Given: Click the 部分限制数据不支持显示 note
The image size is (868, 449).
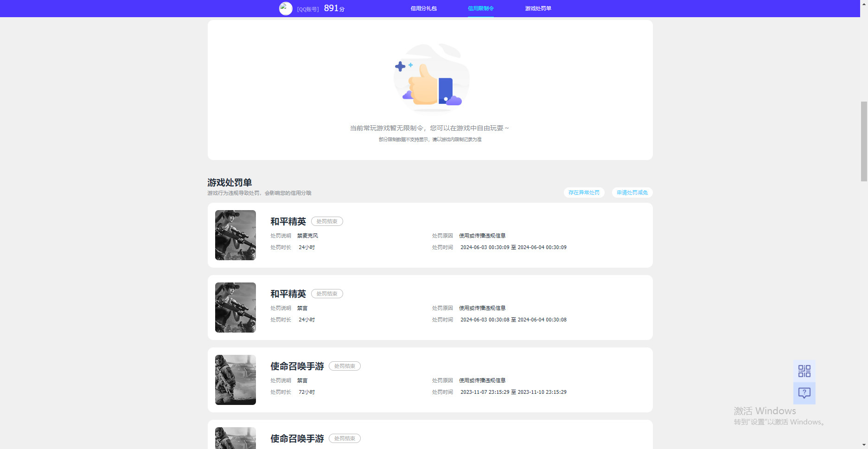Looking at the screenshot, I should [x=430, y=140].
